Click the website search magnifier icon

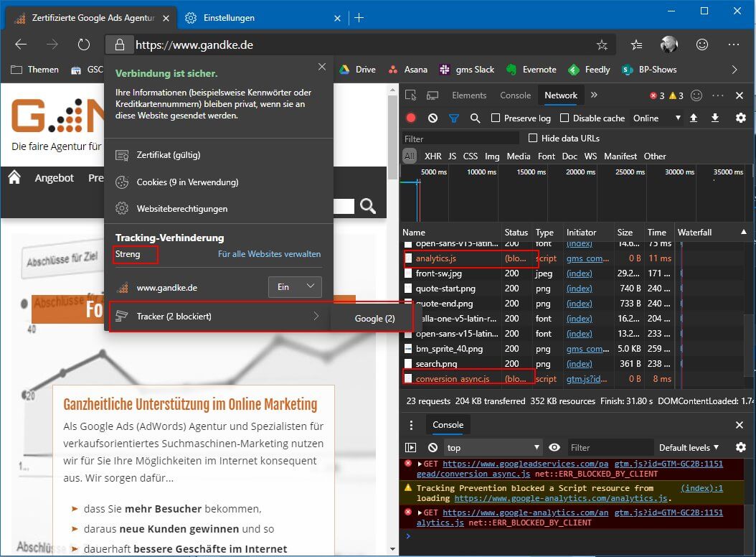368,206
